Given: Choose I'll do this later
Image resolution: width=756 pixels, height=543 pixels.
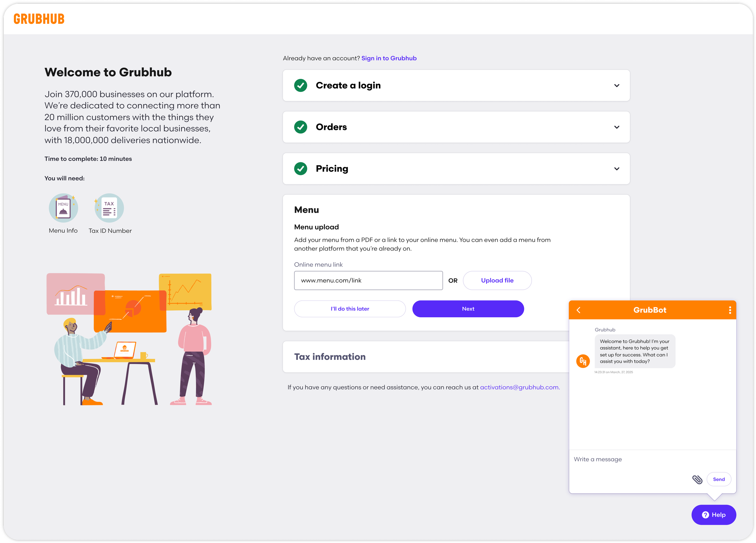Looking at the screenshot, I should [350, 309].
